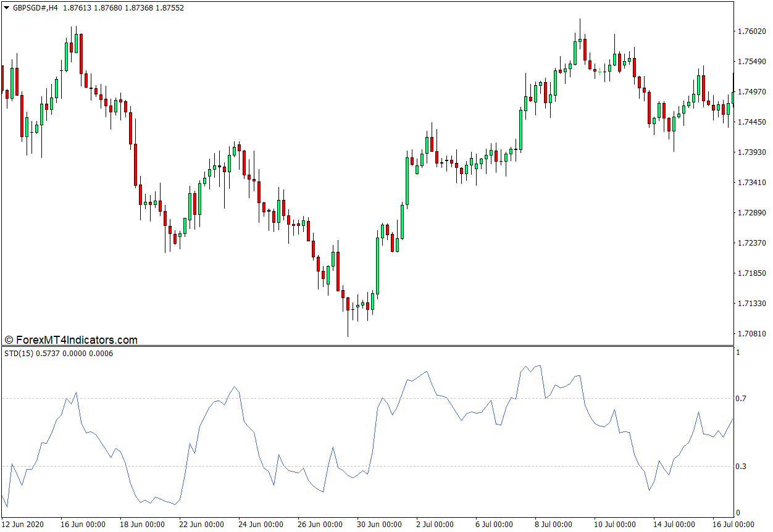
Task: Click the small green doji cross candle
Action: tap(600, 72)
